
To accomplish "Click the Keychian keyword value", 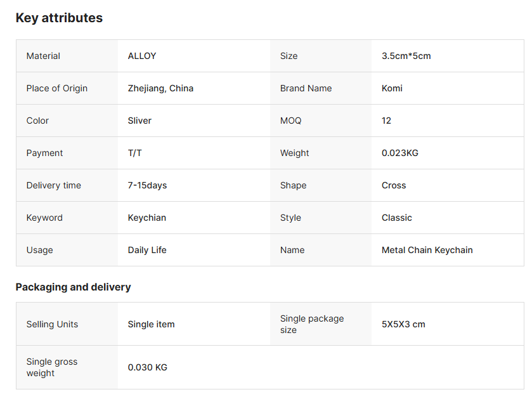I will point(146,218).
